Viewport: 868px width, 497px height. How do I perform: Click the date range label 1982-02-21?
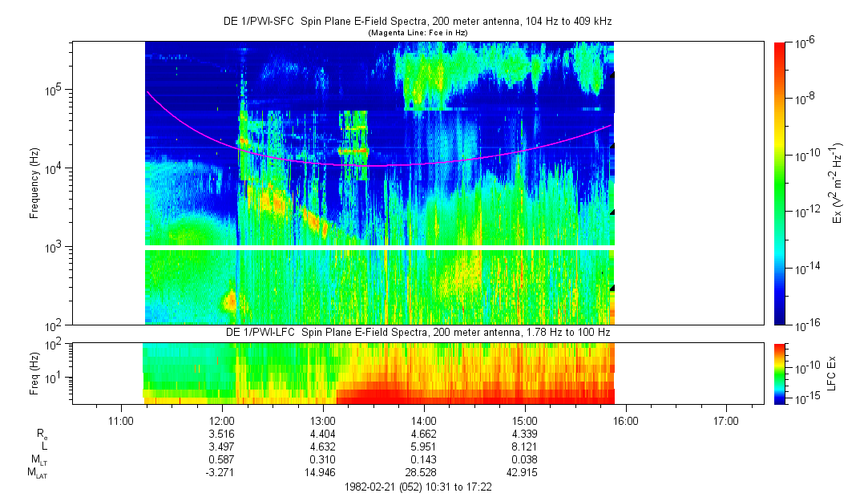(418, 487)
